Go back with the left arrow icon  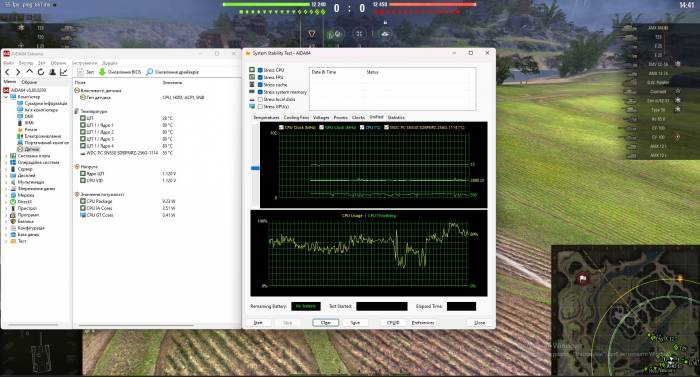pyautogui.click(x=7, y=72)
